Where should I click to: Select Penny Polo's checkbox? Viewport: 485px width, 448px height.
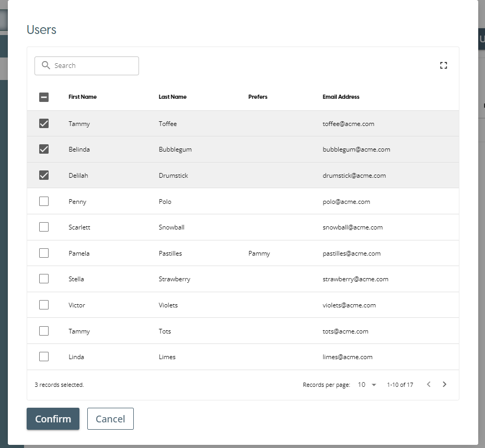[x=44, y=201]
